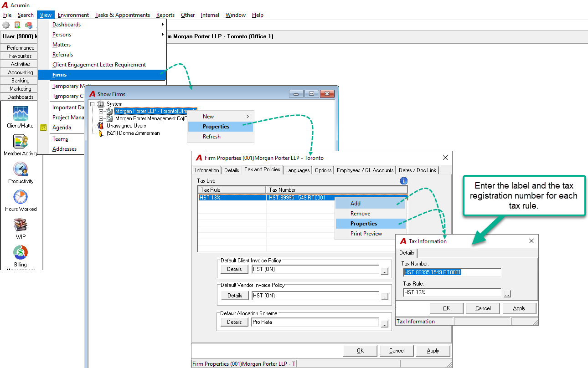Open the Productivity clock icon
The width and height of the screenshot is (588, 368).
[x=21, y=169]
